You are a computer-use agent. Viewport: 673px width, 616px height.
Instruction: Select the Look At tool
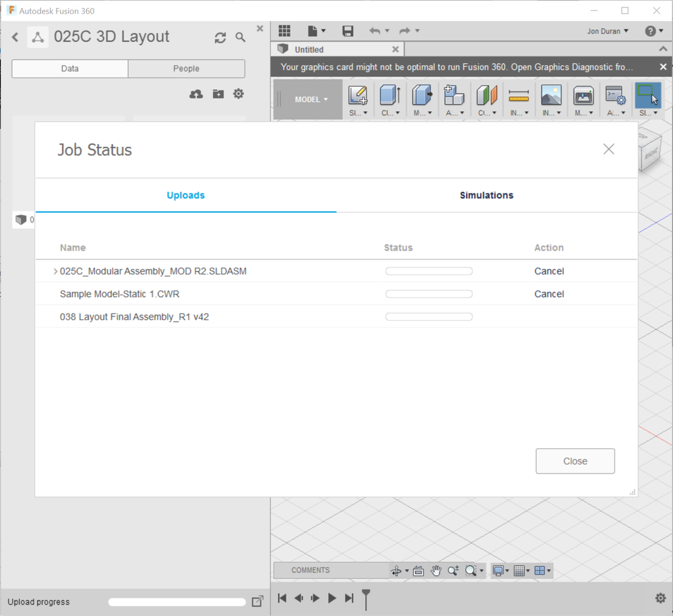tap(418, 570)
